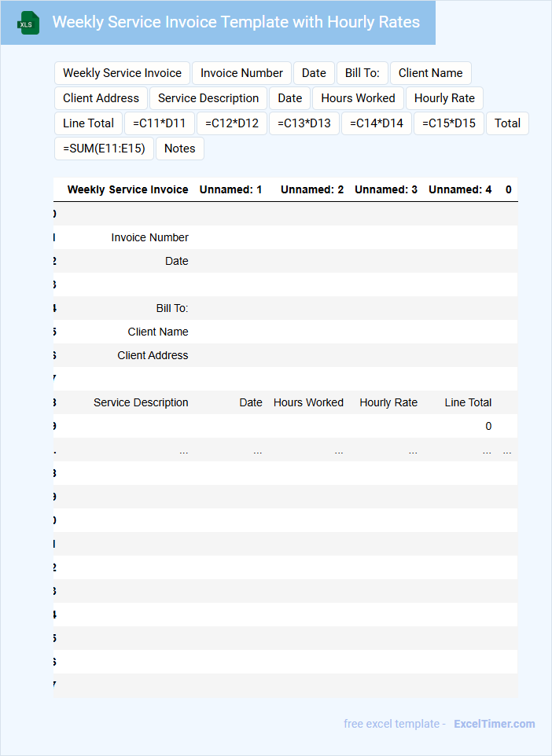Image resolution: width=552 pixels, height=756 pixels.
Task: Select the Hourly Rate table cell
Action: 388,402
